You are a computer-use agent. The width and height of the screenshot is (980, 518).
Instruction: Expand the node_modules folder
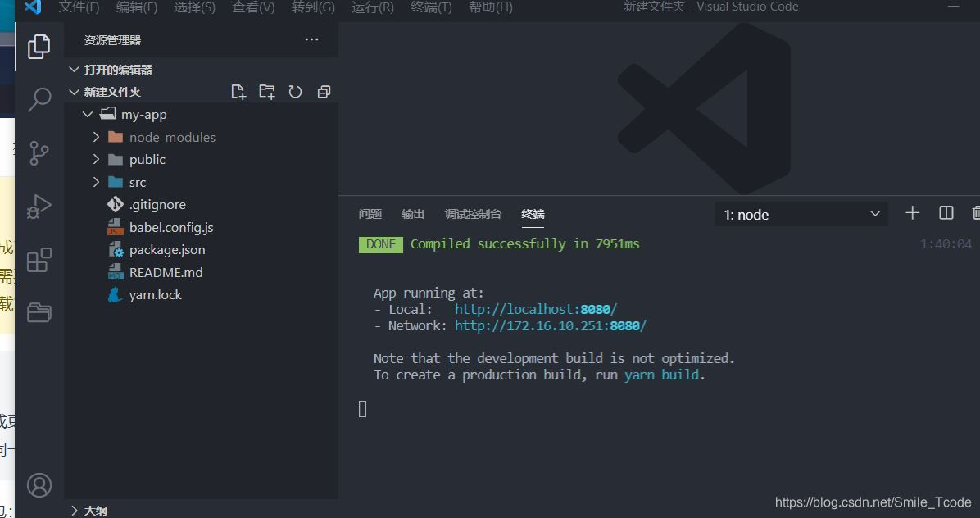(x=96, y=137)
